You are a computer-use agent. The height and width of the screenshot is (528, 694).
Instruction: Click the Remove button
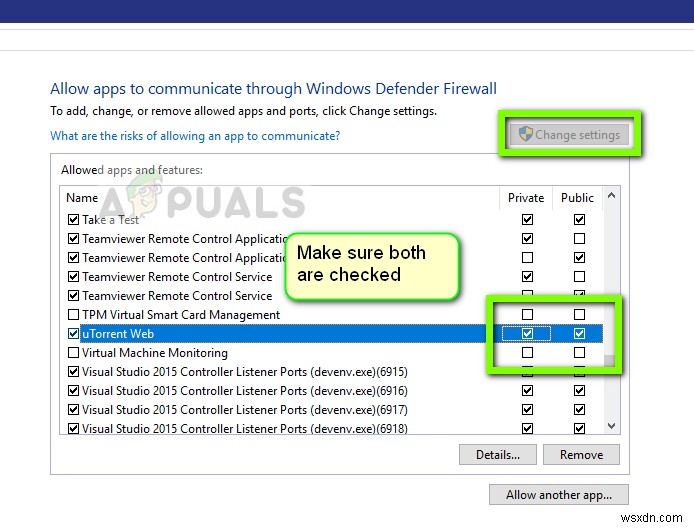(x=581, y=455)
